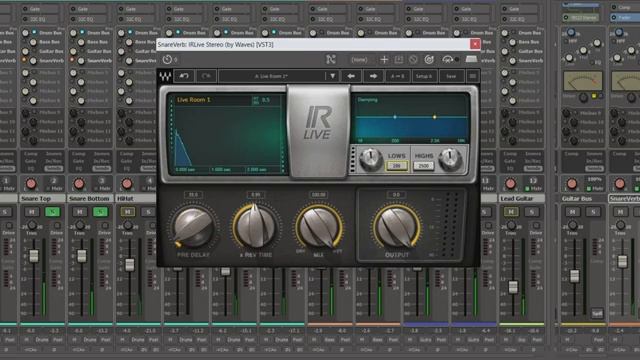Viewport: 640px width, 360px height.
Task: Click the Output knob
Action: click(396, 227)
